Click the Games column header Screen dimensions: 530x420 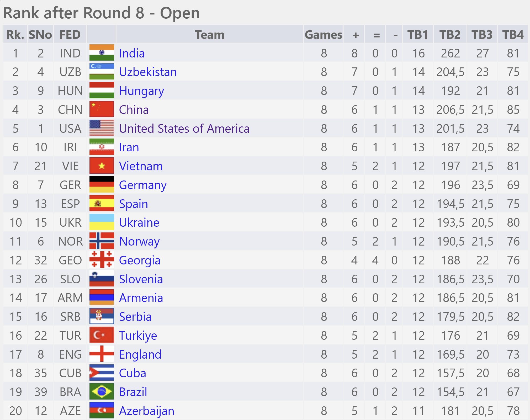click(x=324, y=34)
